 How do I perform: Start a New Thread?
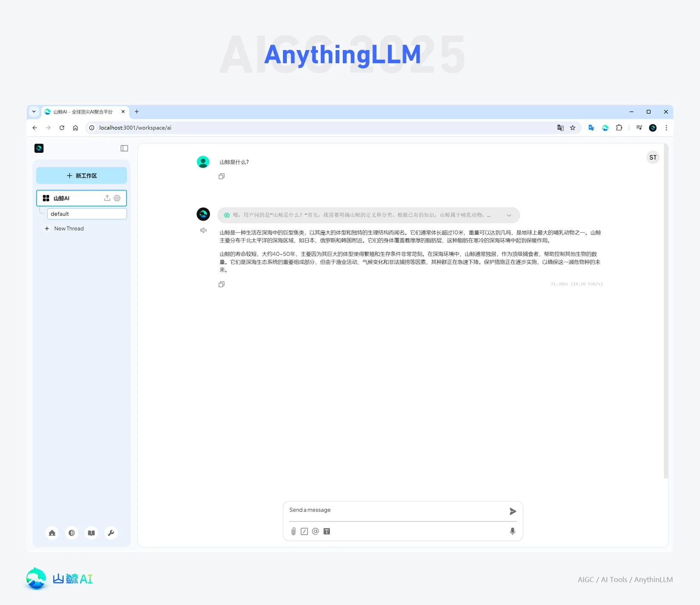64,229
